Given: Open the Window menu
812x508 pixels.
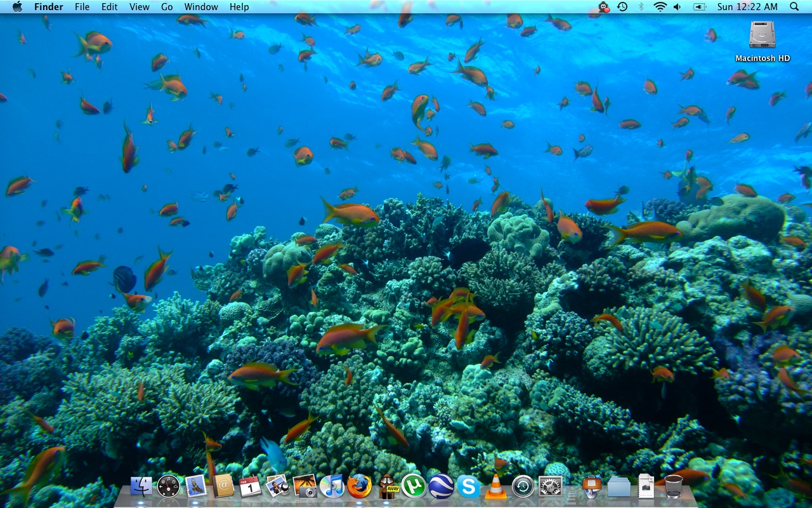Looking at the screenshot, I should 201,7.
